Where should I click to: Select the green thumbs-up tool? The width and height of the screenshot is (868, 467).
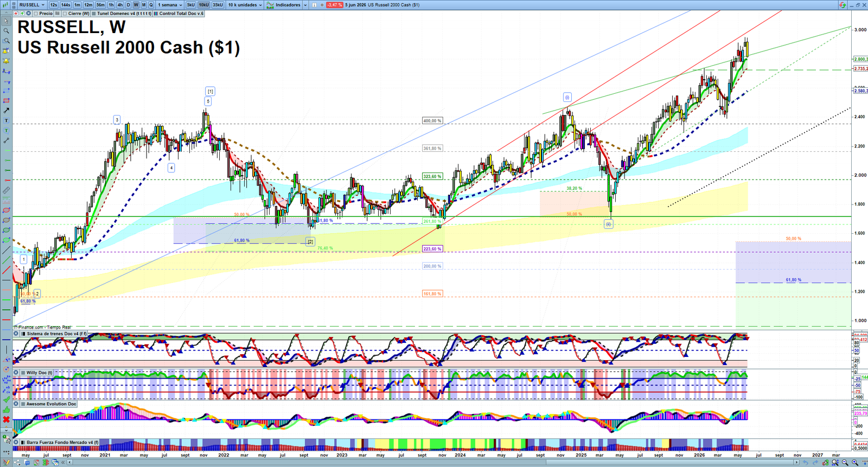[x=6, y=410]
